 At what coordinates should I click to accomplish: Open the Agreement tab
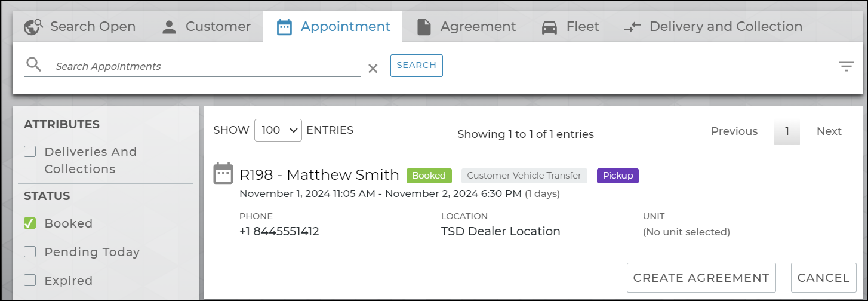tap(478, 27)
